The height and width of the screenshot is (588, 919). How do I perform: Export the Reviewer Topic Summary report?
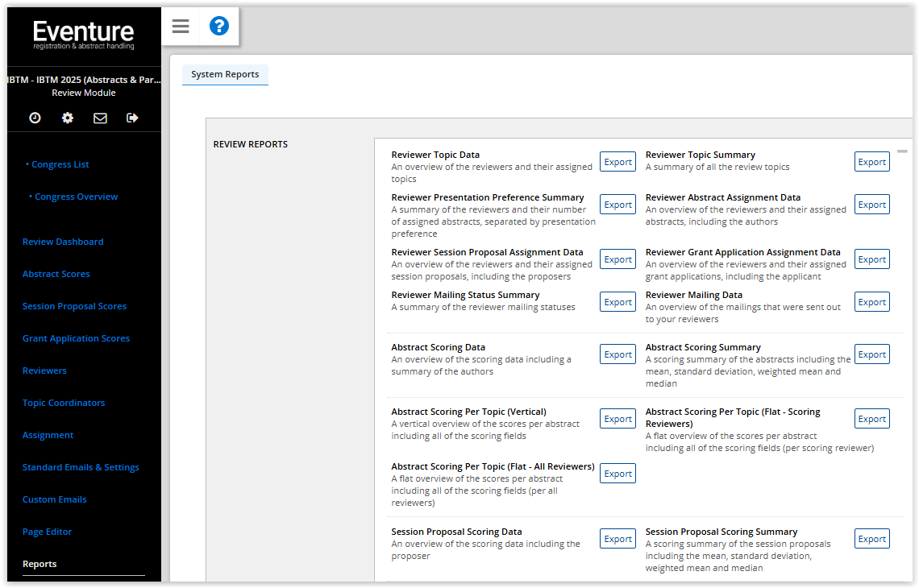[x=871, y=161]
